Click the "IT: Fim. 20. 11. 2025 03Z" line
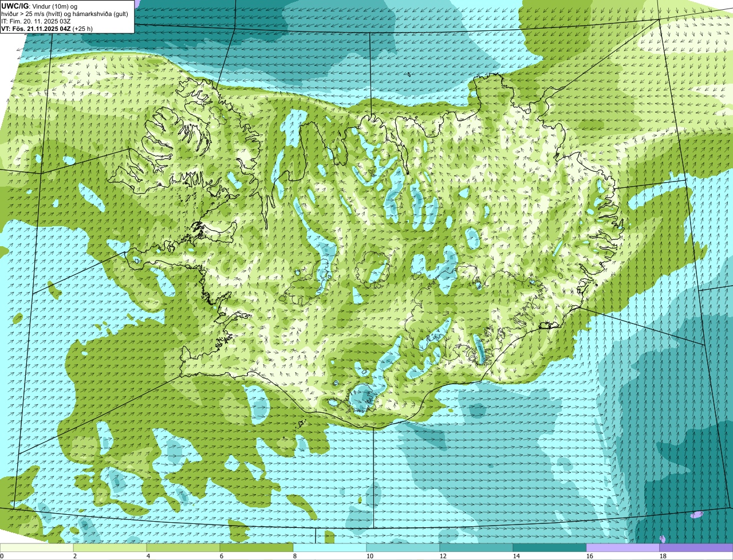Viewport: 733px width, 560px height. coord(36,21)
